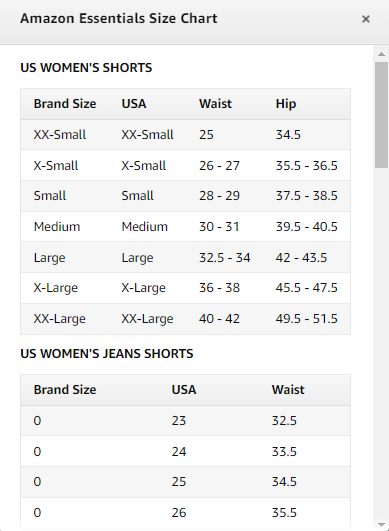Screen dimensions: 389x531
Task: Click the Medium brand size cell
Action: 57,227
